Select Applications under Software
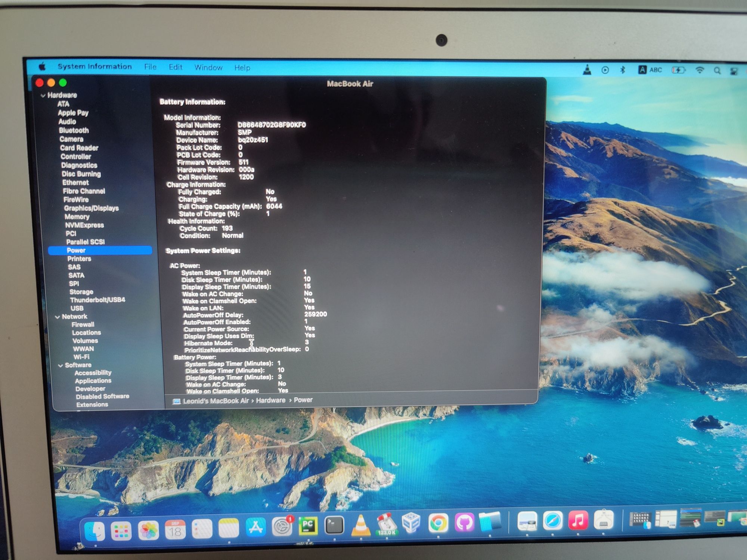This screenshot has width=747, height=560. pyautogui.click(x=93, y=380)
